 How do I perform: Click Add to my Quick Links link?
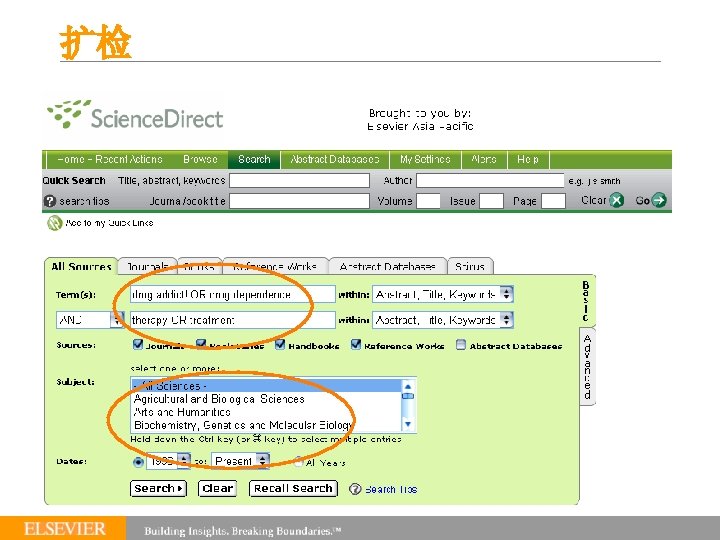click(x=109, y=223)
